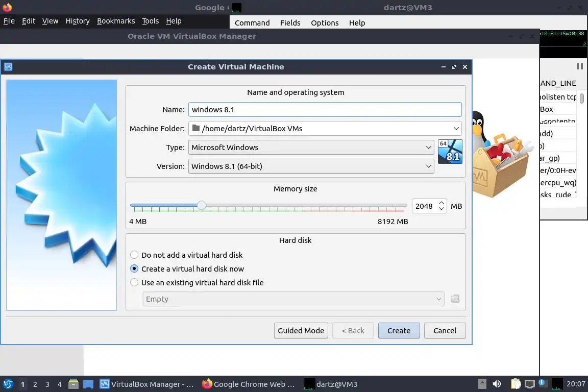Open the Firefox Edit menu
Screen dimensions: 588x392
tap(29, 21)
